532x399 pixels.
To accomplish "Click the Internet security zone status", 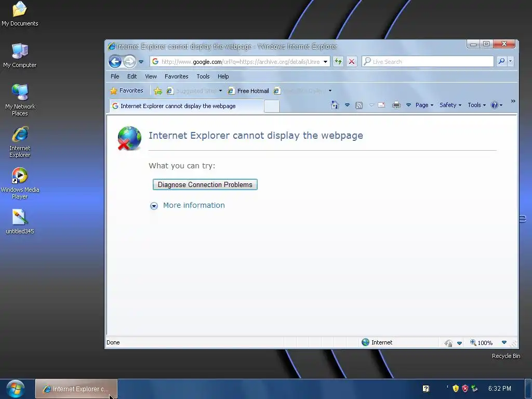I will tap(377, 342).
